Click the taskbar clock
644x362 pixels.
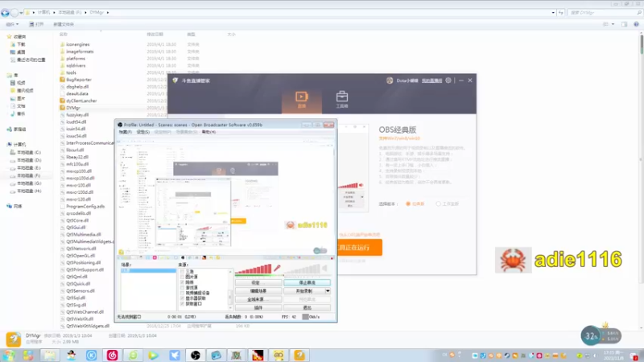coord(613,356)
